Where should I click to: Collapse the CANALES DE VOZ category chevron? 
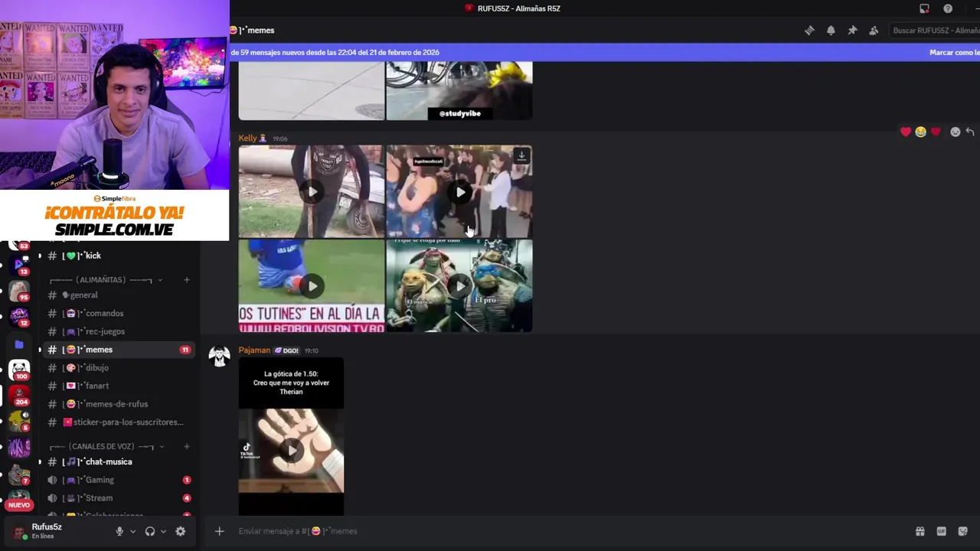point(162,446)
